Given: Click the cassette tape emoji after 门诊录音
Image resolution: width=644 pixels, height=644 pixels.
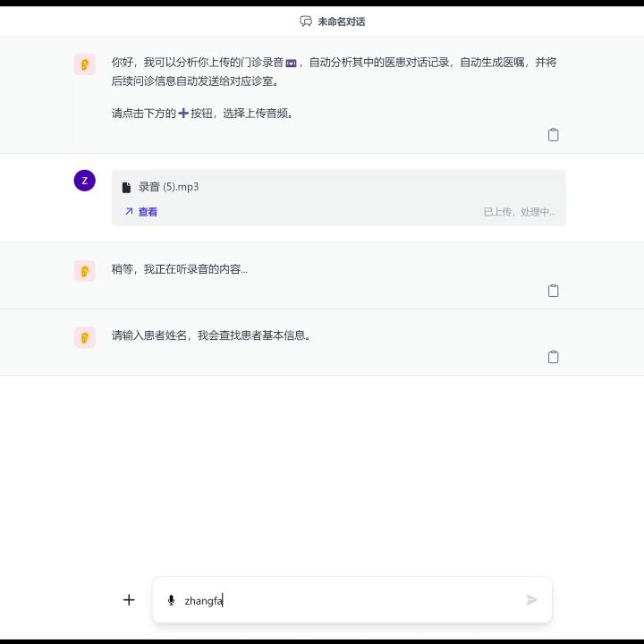Looking at the screenshot, I should coord(291,64).
